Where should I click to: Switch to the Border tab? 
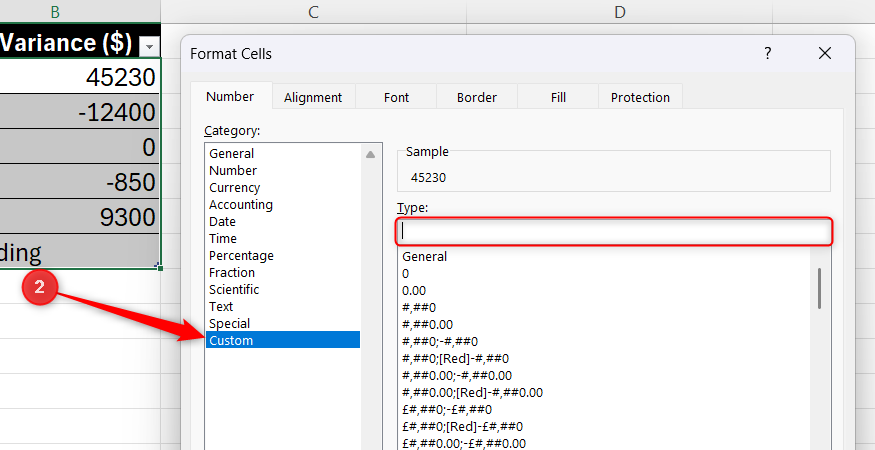click(x=477, y=98)
